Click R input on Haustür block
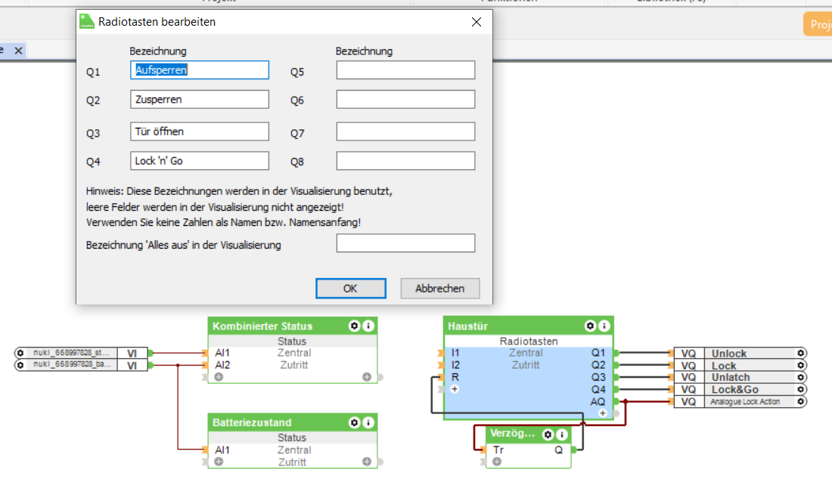 pos(455,377)
